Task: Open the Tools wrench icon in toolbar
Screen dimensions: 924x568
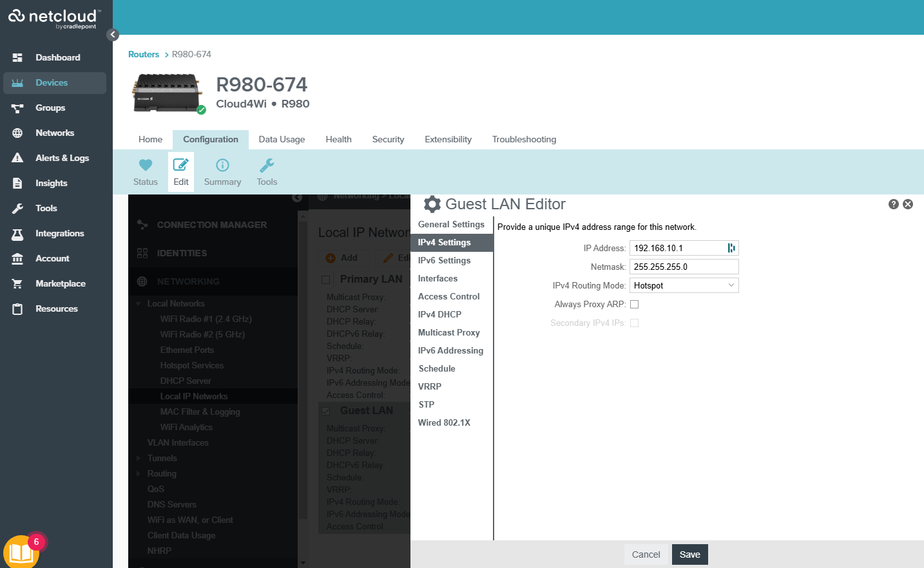Action: click(267, 166)
